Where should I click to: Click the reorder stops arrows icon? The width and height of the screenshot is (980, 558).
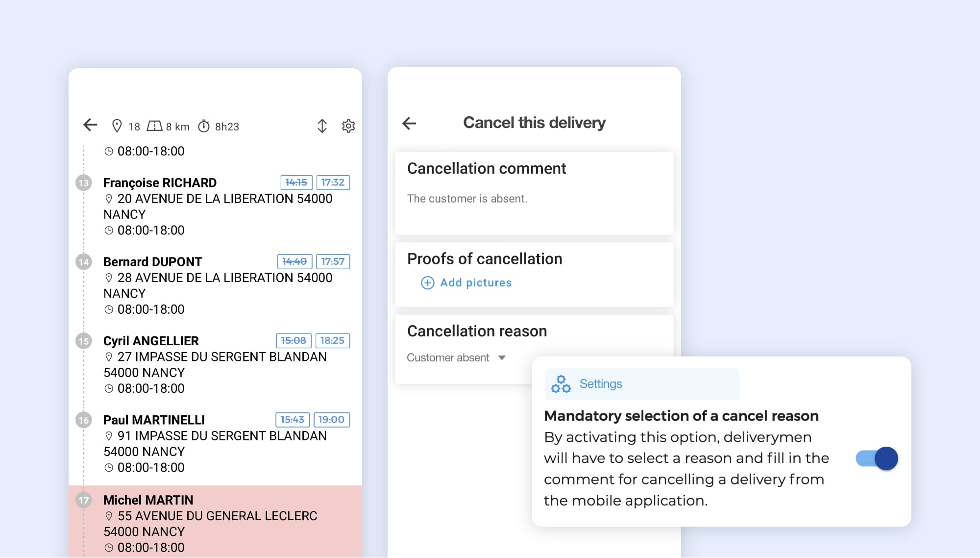pos(322,126)
